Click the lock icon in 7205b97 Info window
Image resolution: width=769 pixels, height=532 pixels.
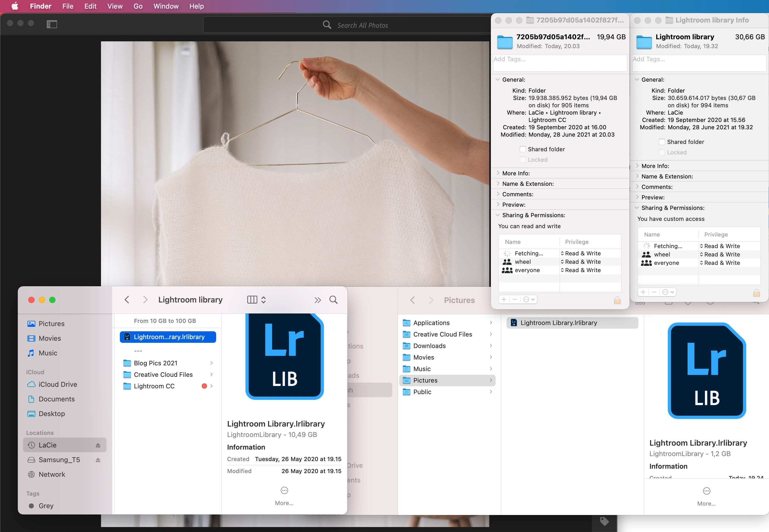pyautogui.click(x=617, y=301)
